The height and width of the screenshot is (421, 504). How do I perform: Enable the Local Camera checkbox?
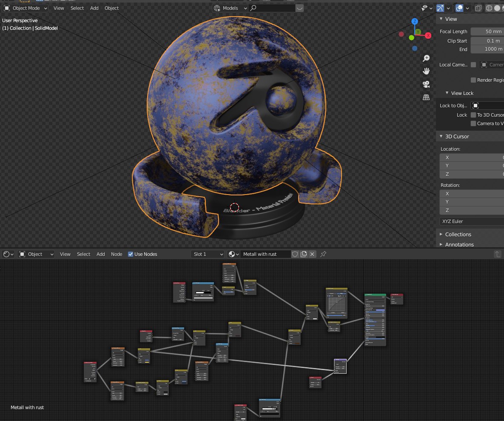click(473, 65)
